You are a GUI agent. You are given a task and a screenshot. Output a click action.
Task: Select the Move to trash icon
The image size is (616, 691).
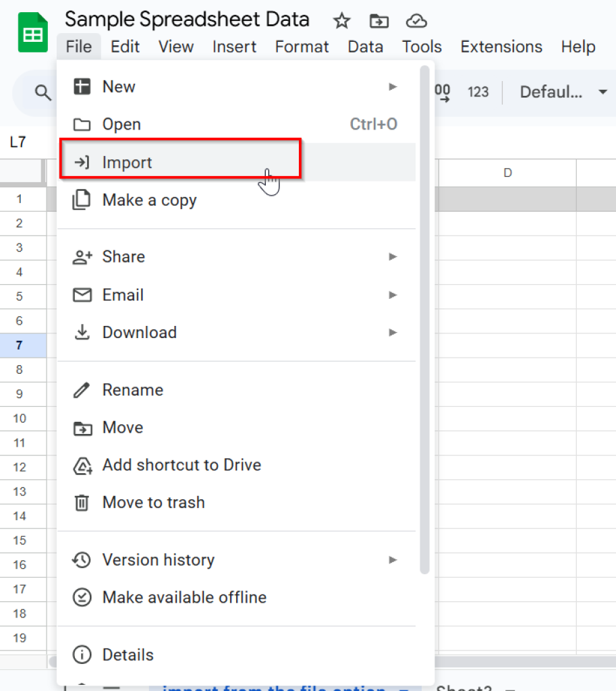pos(82,503)
